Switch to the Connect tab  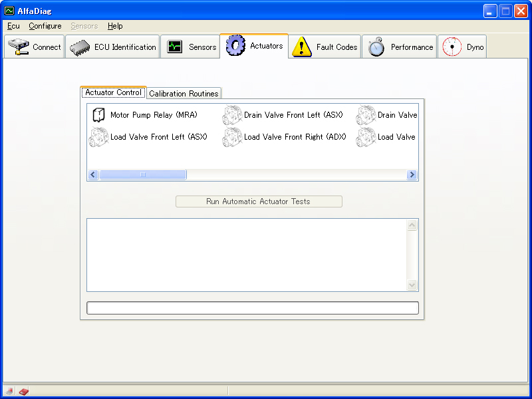35,47
